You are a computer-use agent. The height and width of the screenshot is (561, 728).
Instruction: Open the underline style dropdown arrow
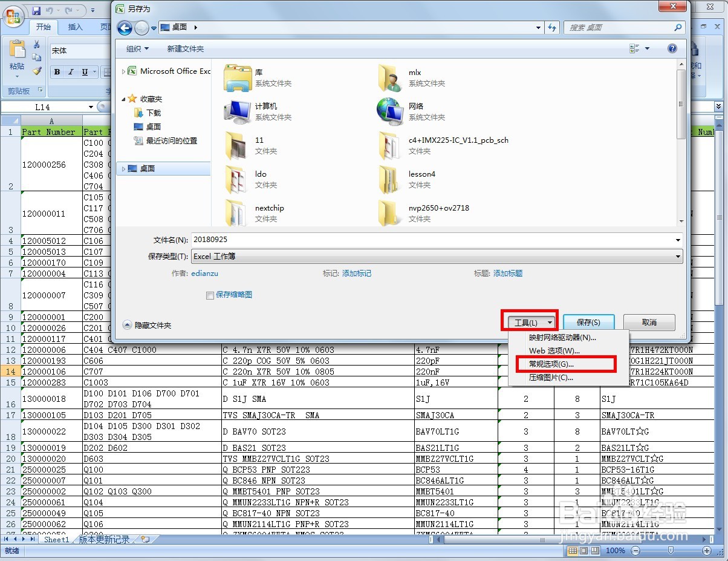[x=94, y=72]
